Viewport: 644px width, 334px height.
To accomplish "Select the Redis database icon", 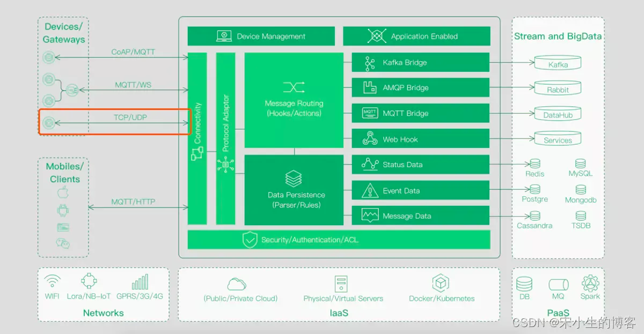I will (x=535, y=164).
